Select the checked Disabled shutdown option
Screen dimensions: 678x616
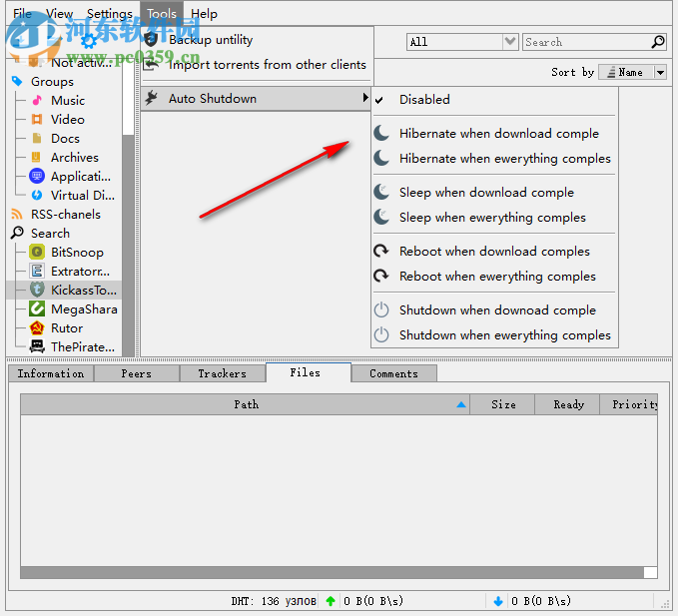pyautogui.click(x=494, y=100)
